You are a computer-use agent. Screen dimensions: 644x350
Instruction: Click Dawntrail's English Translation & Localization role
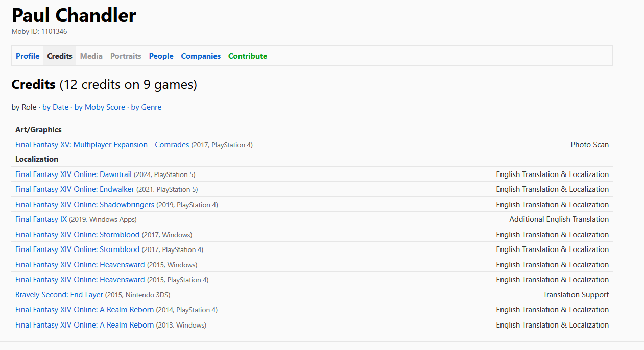click(553, 174)
